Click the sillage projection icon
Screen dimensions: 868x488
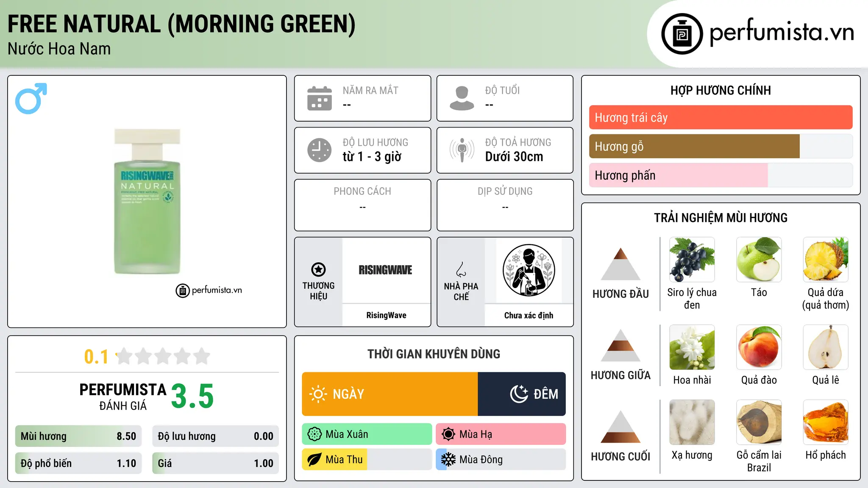point(462,150)
